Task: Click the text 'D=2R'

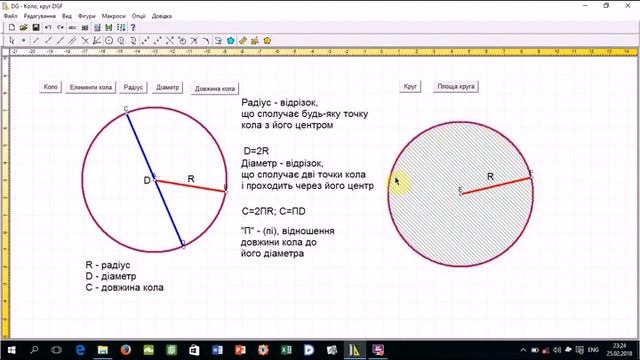Action: click(256, 151)
